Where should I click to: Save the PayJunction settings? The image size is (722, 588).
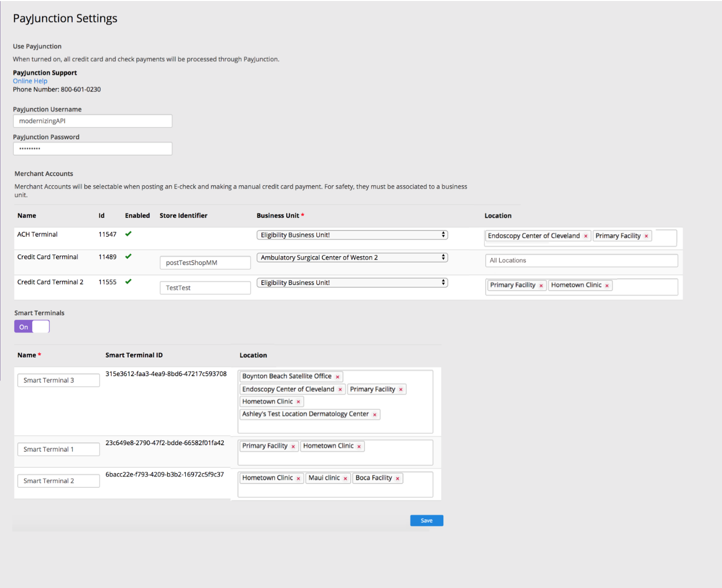point(427,520)
